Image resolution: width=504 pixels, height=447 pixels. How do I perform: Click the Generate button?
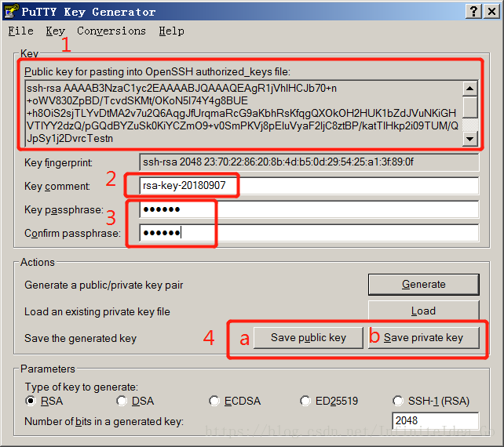(424, 285)
